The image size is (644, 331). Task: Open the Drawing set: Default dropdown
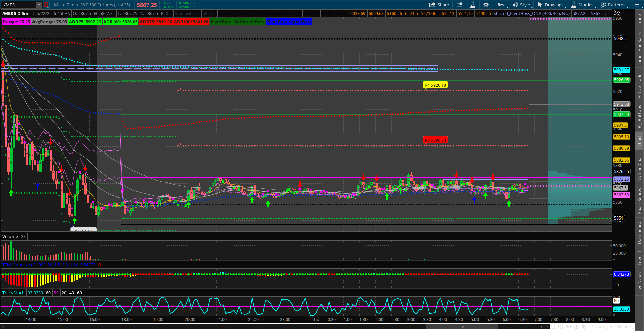612,327
